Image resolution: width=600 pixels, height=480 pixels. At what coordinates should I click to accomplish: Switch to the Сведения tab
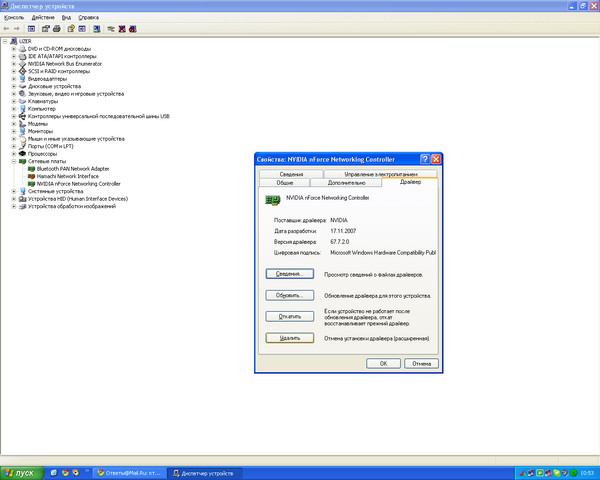click(291, 174)
